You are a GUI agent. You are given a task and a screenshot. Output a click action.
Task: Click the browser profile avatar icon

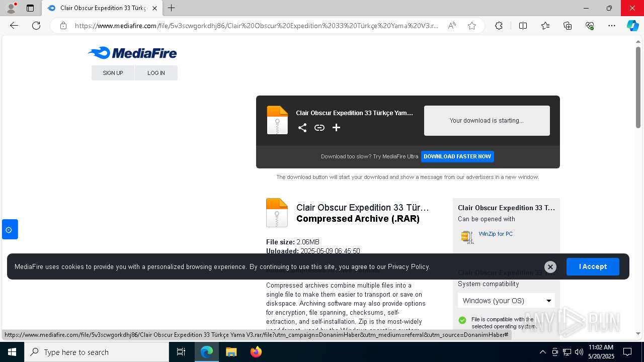tap(11, 8)
